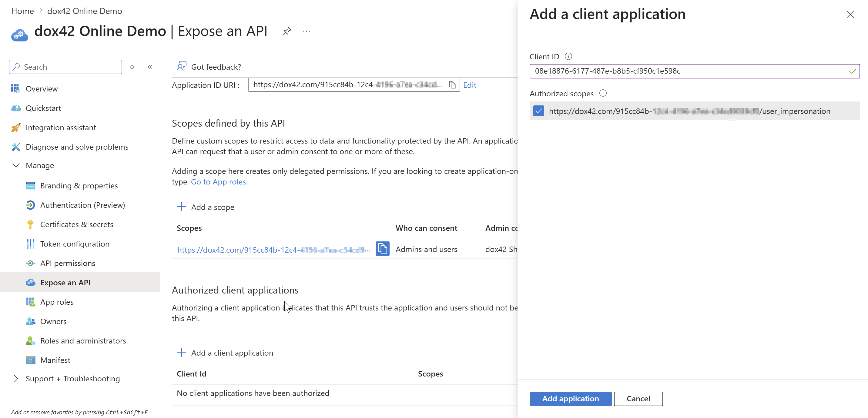
Task: Open Certificates & secrets menu item
Action: click(76, 224)
